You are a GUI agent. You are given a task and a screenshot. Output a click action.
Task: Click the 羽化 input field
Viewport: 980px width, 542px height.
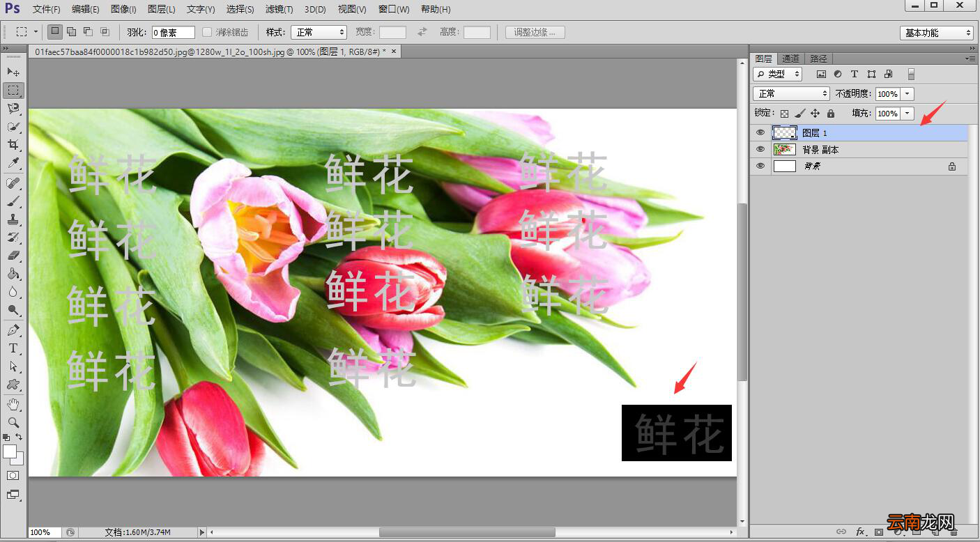(x=173, y=32)
